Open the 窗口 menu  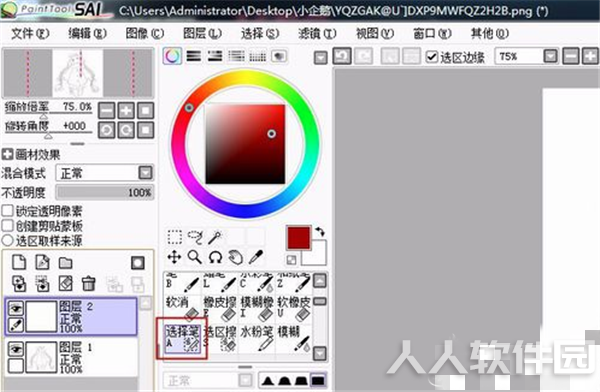[x=432, y=34]
